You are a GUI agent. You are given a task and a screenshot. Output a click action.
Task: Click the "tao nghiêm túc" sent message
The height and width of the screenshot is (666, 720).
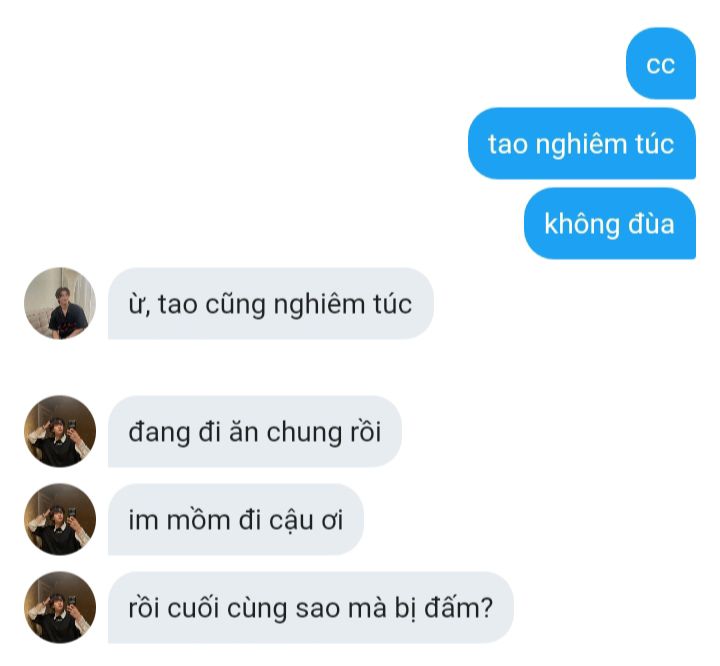pyautogui.click(x=582, y=144)
